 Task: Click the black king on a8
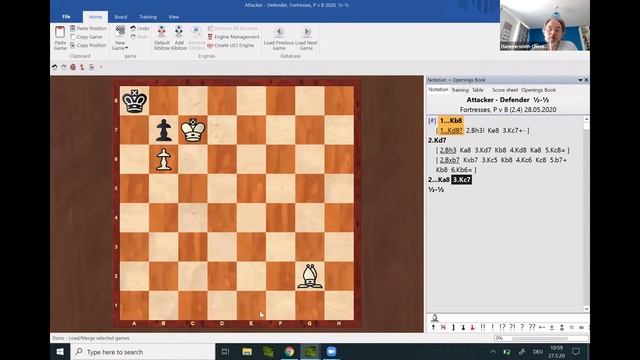click(134, 101)
